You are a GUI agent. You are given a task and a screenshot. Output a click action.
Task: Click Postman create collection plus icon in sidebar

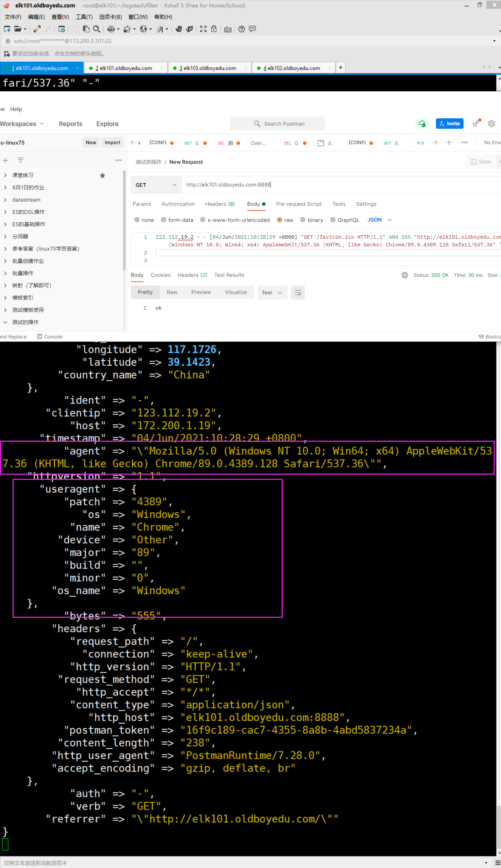coord(5,160)
